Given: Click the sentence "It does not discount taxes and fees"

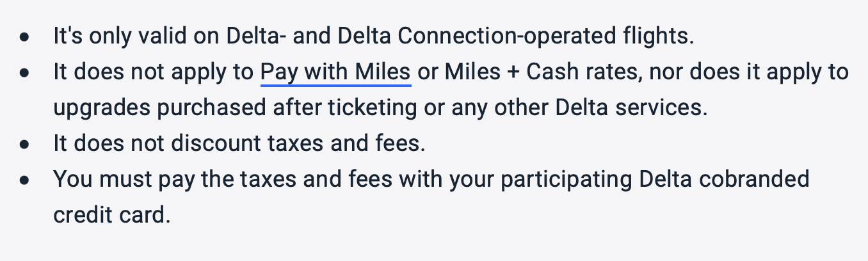Looking at the screenshot, I should tap(239, 144).
